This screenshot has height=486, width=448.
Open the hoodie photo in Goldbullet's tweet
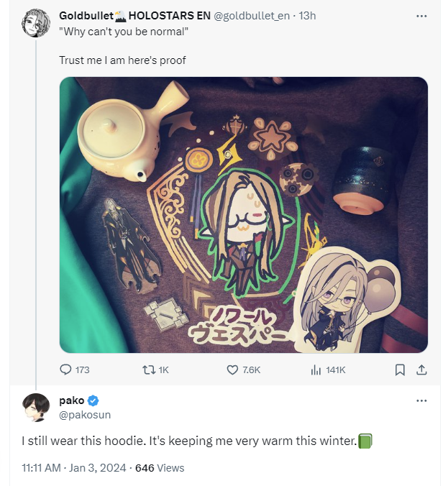point(243,215)
